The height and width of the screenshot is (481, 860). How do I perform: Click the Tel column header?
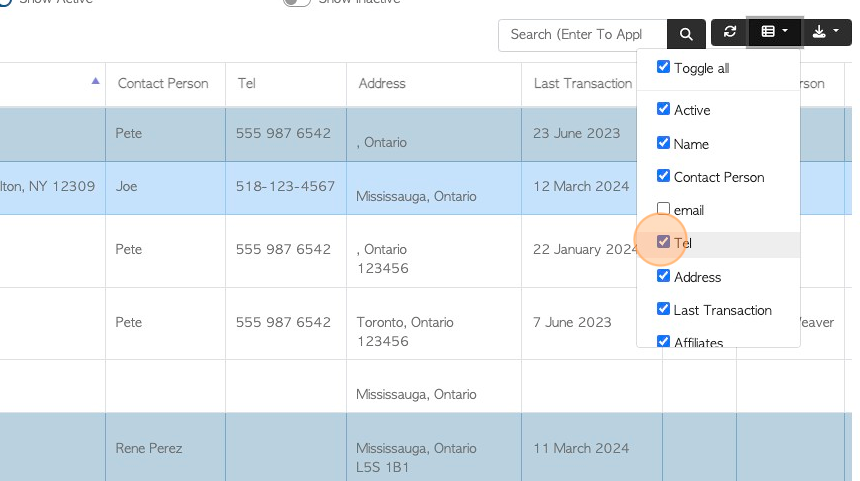pos(247,83)
